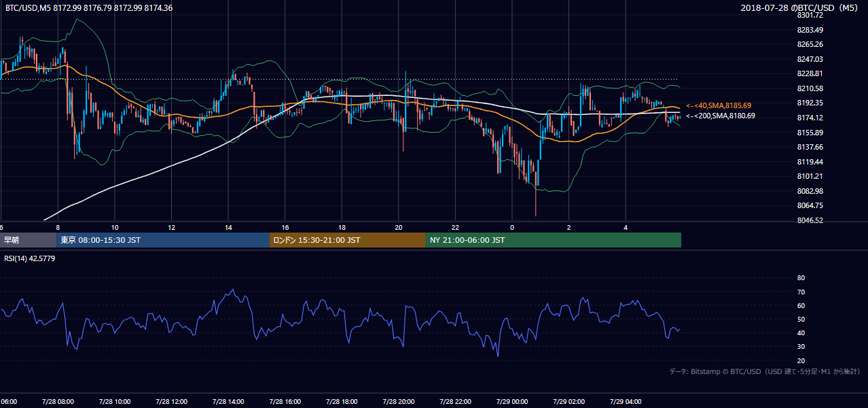Select the NY 21:00-06:00 JST session bar
Screen dimensions: 868x408
554,240
